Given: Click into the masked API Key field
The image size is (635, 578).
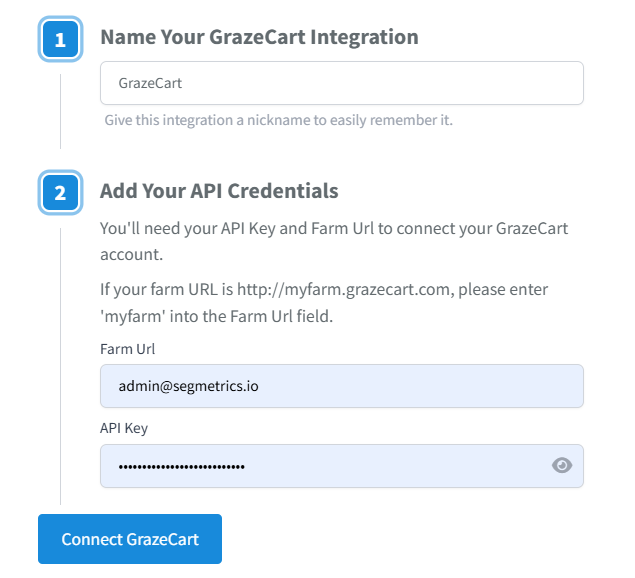Looking at the screenshot, I should [x=320, y=466].
